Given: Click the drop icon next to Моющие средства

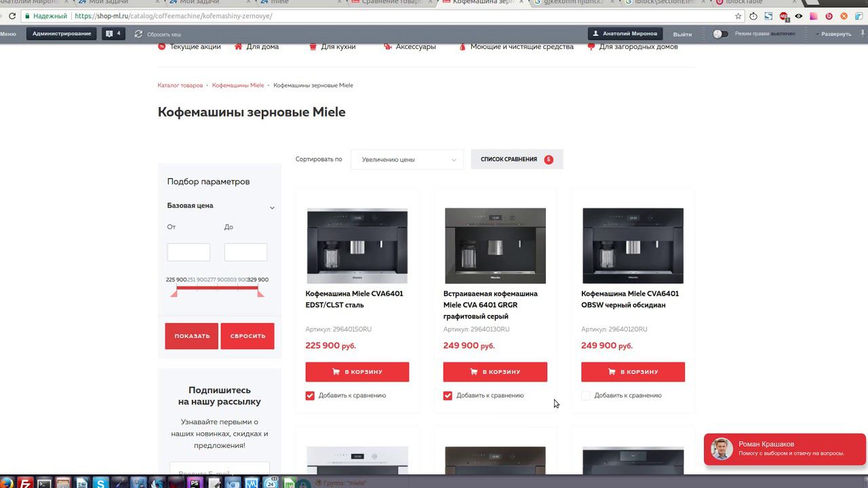Looking at the screenshot, I should pyautogui.click(x=462, y=47).
